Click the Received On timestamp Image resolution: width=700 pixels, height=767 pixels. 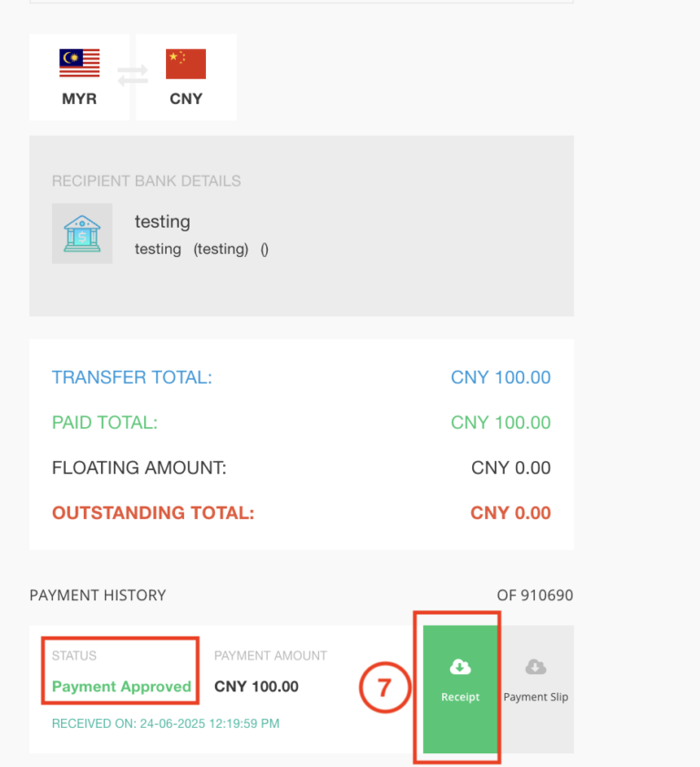165,724
